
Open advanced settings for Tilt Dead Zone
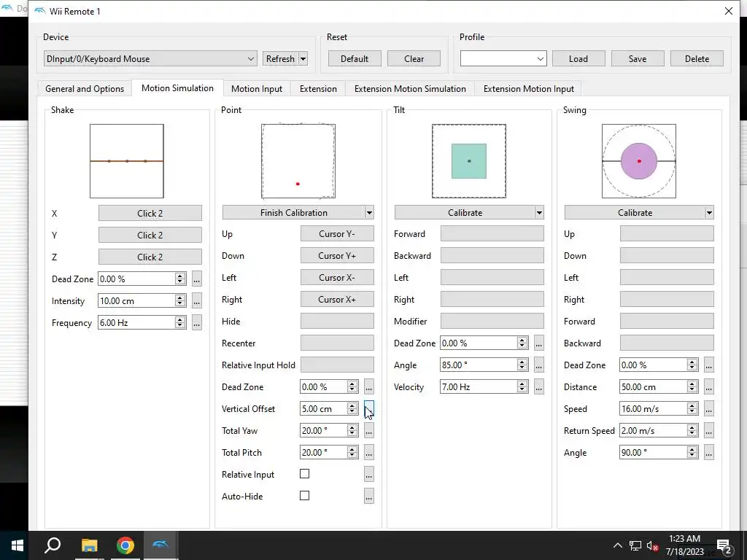(x=539, y=343)
